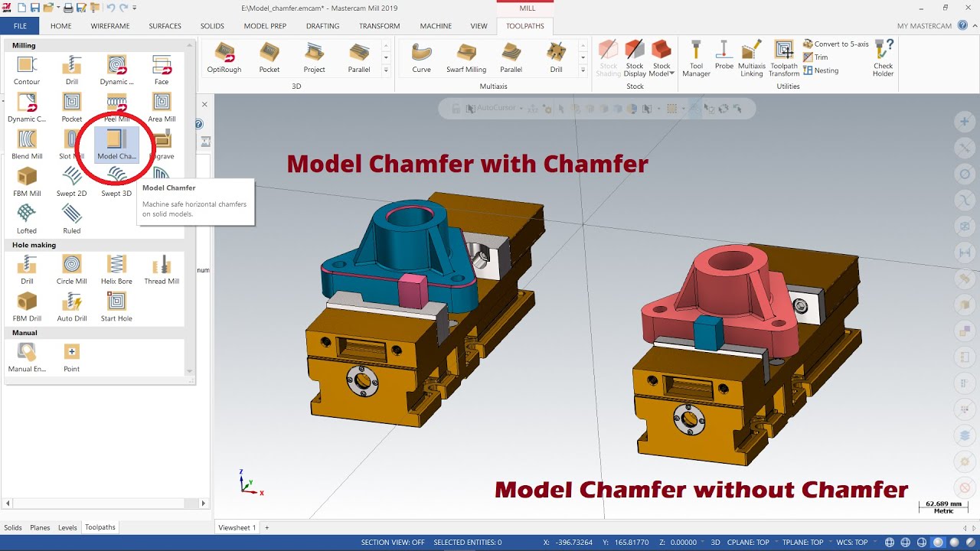Screen dimensions: 980x551
Task: Open Multiaxis Linking utility
Action: point(752,59)
